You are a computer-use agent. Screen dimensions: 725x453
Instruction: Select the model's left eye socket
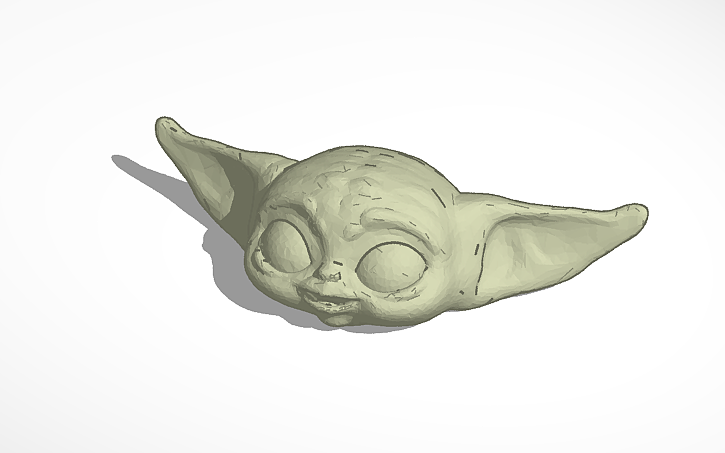click(x=284, y=247)
